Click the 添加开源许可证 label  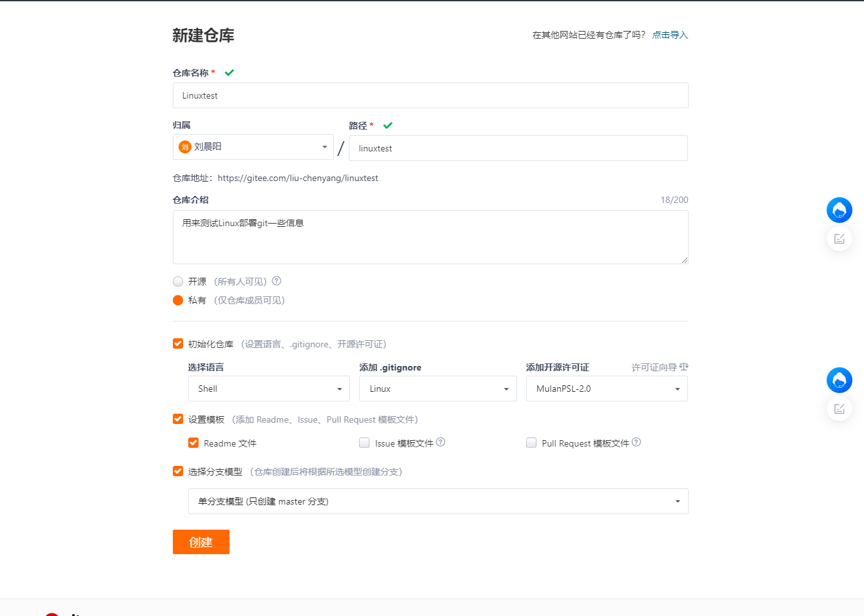tap(558, 367)
